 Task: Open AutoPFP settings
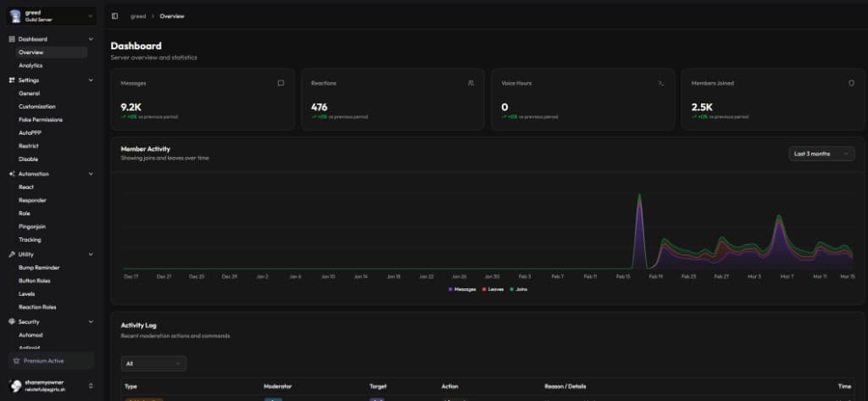click(30, 133)
